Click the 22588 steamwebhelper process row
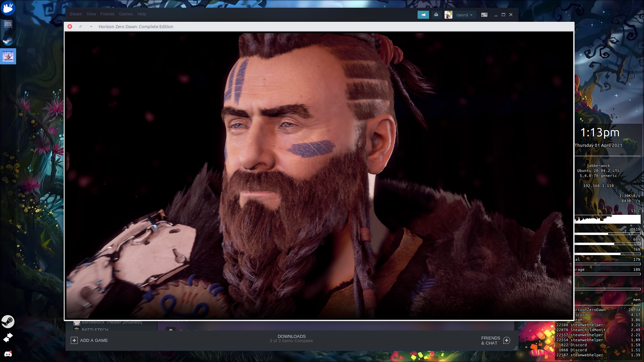 pyautogui.click(x=598, y=325)
